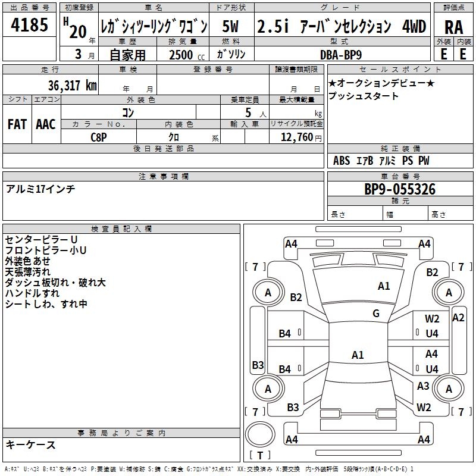This screenshot has height=476, width=476.
Task: Select the "A3" mark on the diagram
Action: pos(423,386)
